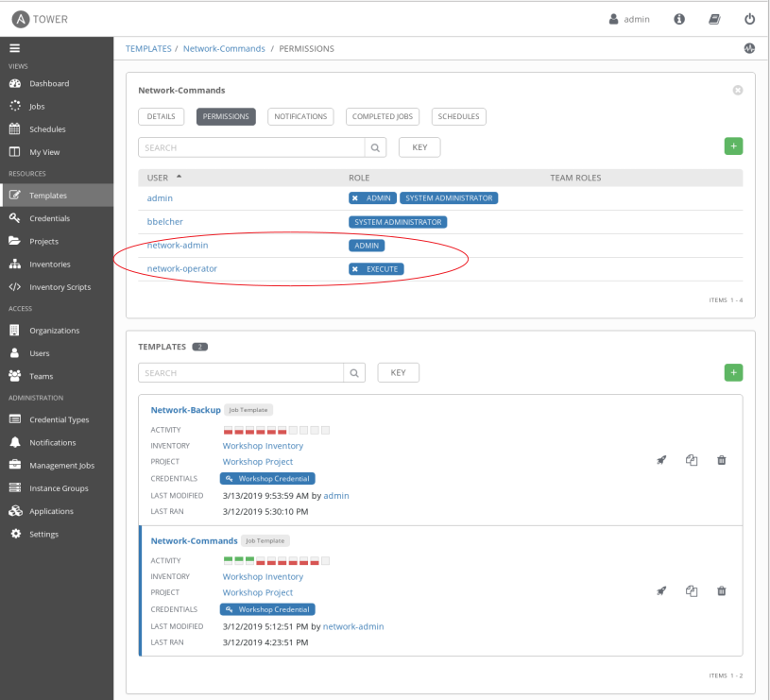Click Network-Backup's Workshop Inventory link
770x700 pixels.
(x=263, y=446)
